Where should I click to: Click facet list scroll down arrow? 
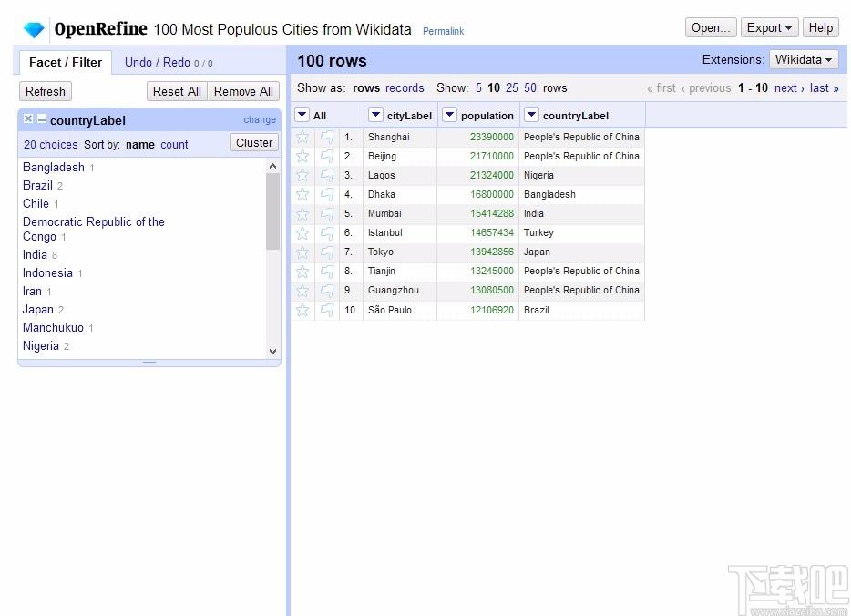(272, 351)
